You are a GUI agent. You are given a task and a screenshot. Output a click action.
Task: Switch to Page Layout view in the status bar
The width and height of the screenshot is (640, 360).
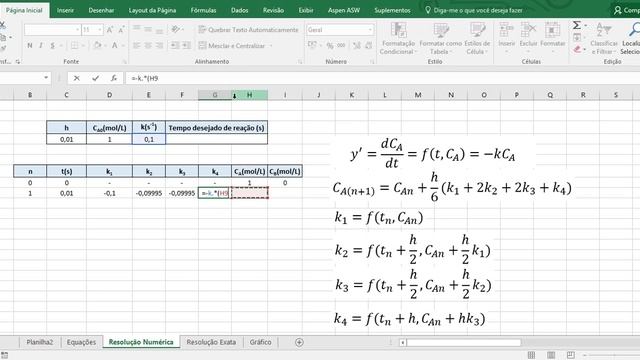(x=551, y=355)
